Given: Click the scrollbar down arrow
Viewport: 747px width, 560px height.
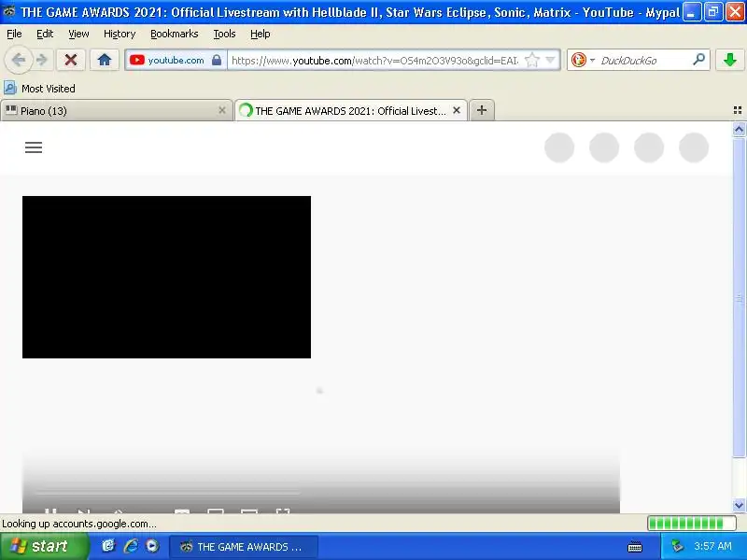Looking at the screenshot, I should (x=739, y=505).
